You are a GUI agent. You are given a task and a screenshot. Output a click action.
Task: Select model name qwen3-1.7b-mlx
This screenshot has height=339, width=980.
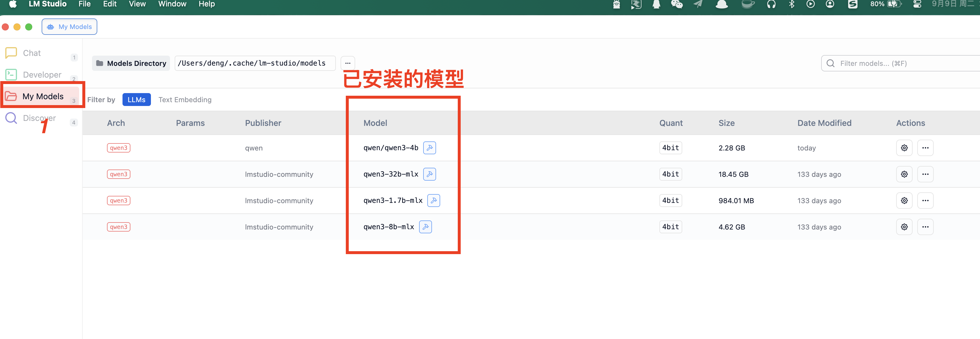(x=393, y=200)
